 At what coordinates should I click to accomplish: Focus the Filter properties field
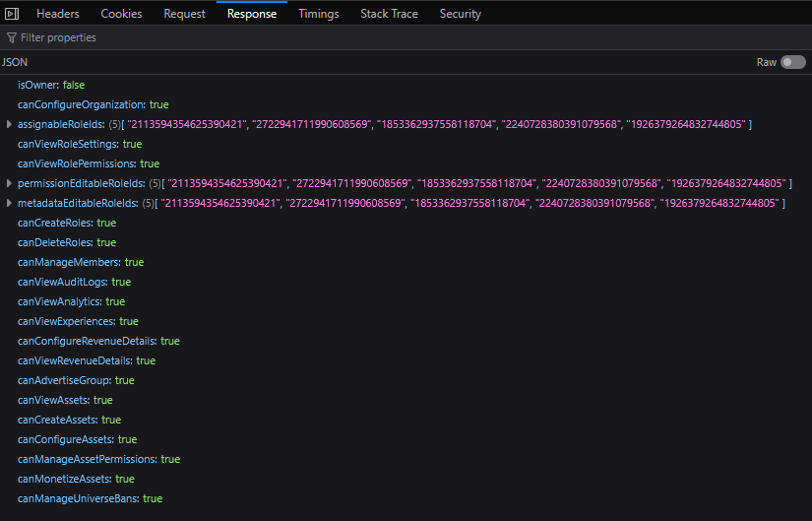click(406, 37)
